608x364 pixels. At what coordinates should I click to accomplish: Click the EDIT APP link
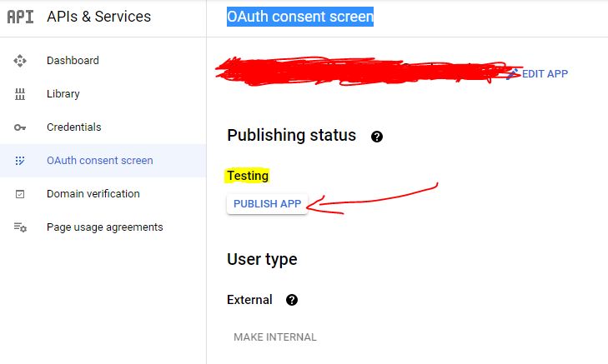545,73
